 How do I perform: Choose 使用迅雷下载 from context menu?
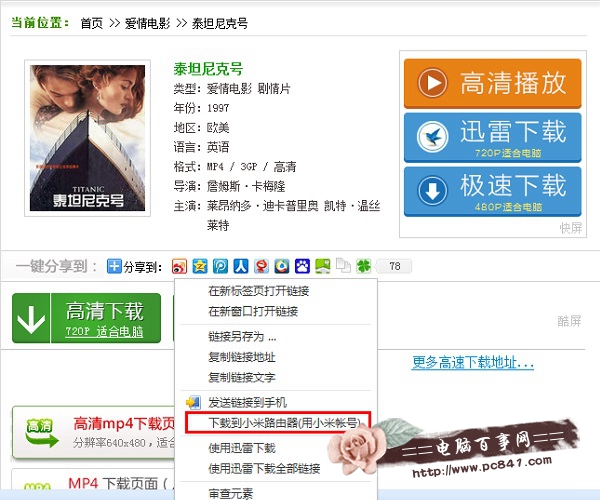pyautogui.click(x=276, y=448)
